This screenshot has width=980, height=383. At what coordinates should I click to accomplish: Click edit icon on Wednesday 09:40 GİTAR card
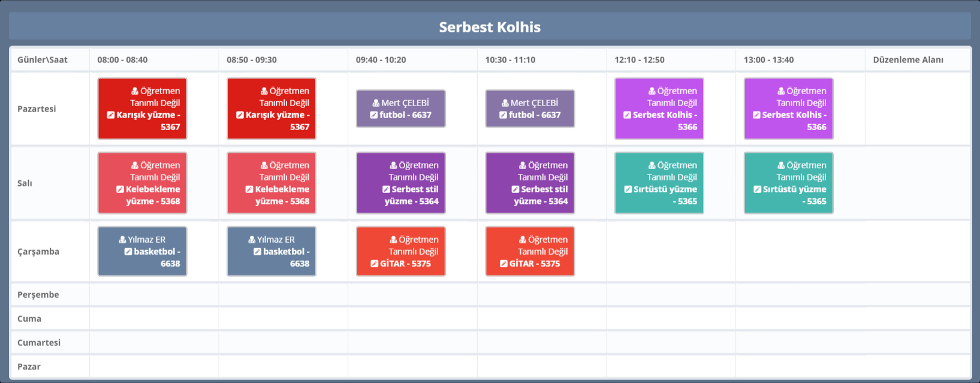click(x=374, y=264)
